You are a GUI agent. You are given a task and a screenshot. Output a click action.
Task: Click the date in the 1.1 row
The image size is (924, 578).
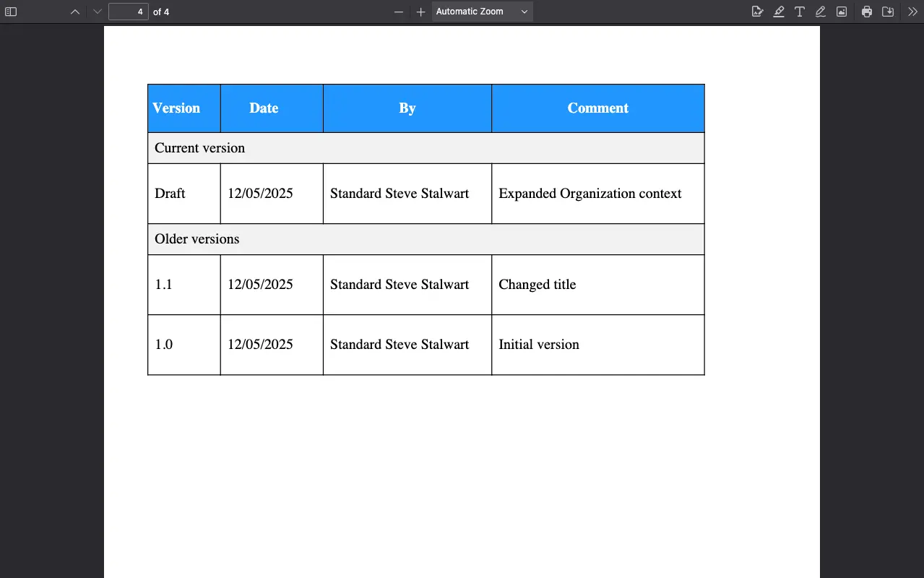pyautogui.click(x=260, y=285)
